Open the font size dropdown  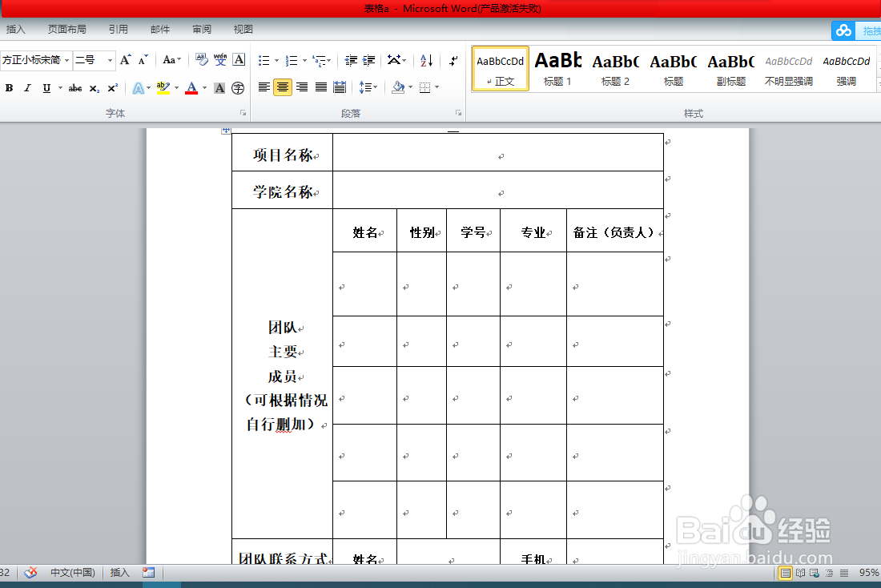click(x=110, y=59)
